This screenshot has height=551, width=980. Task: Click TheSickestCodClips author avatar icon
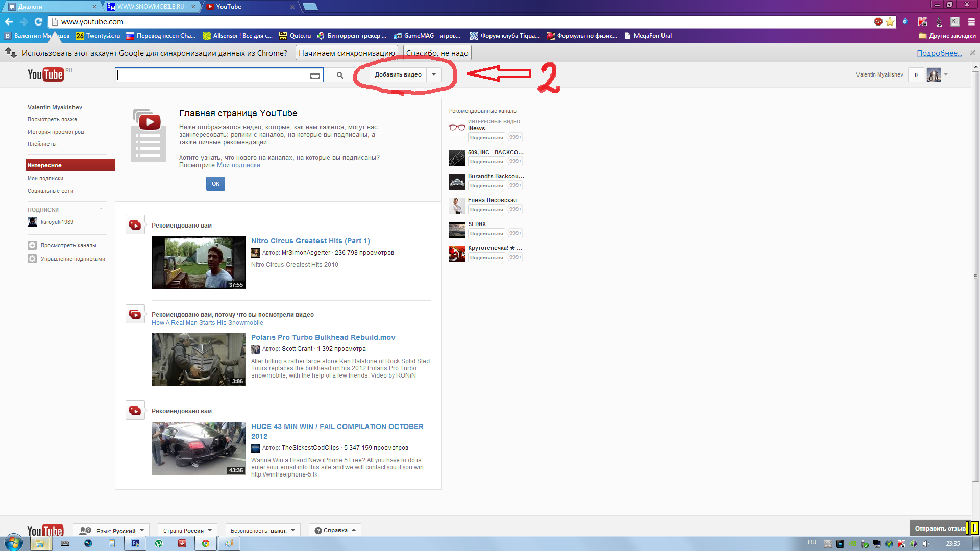(256, 448)
